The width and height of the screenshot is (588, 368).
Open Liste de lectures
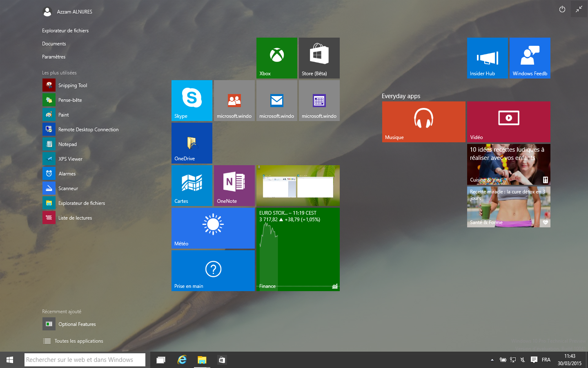point(67,218)
